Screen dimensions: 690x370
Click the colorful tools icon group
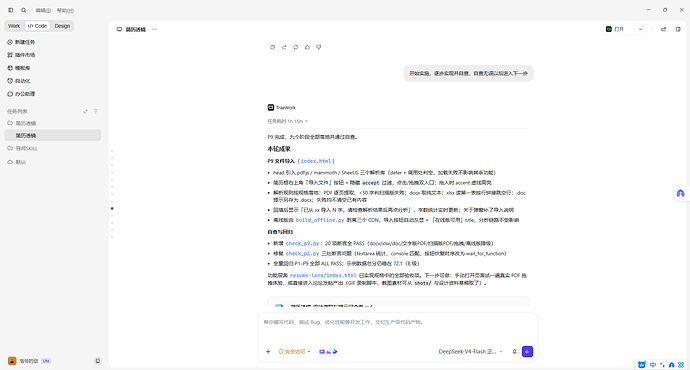pyautogui.click(x=328, y=352)
